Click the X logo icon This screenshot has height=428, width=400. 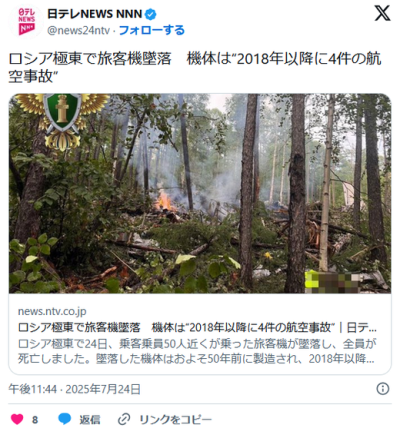[382, 14]
